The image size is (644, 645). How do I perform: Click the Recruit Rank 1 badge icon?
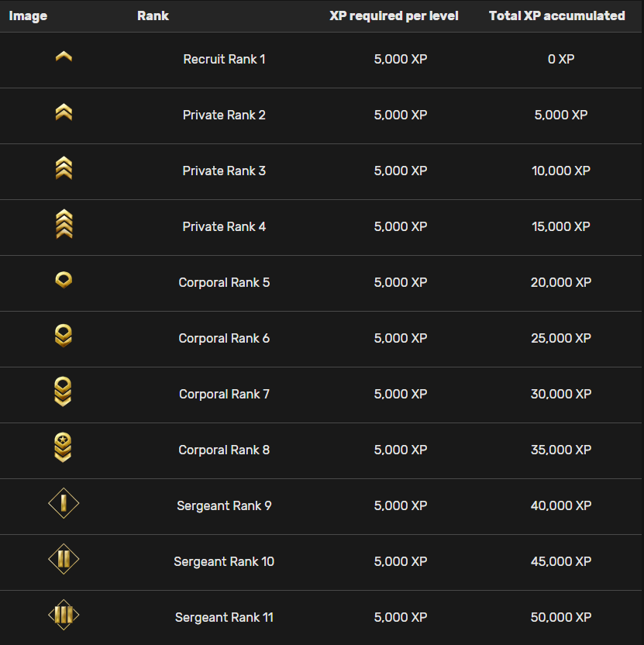[64, 57]
